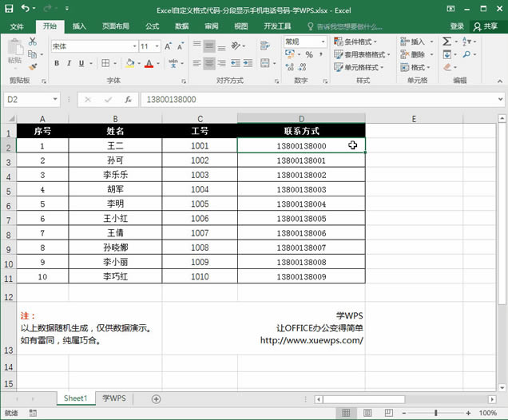Click the cut scissors icon
508x420 pixels.
tap(32, 42)
